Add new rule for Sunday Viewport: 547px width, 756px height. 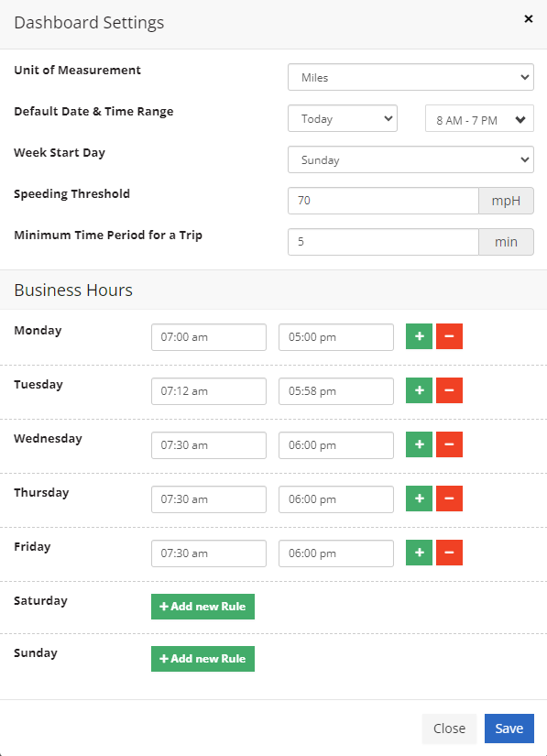coord(202,659)
